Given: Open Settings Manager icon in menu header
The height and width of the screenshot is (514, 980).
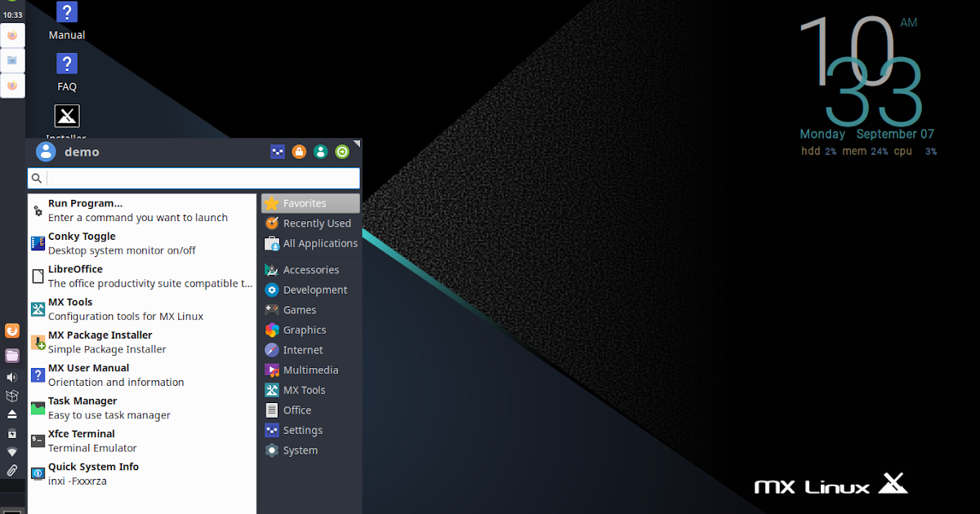Looking at the screenshot, I should 278,152.
